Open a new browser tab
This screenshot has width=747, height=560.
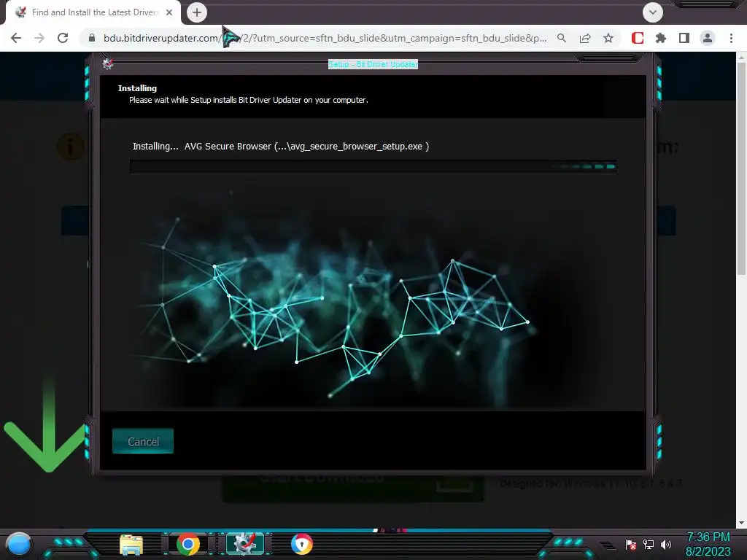pos(197,12)
